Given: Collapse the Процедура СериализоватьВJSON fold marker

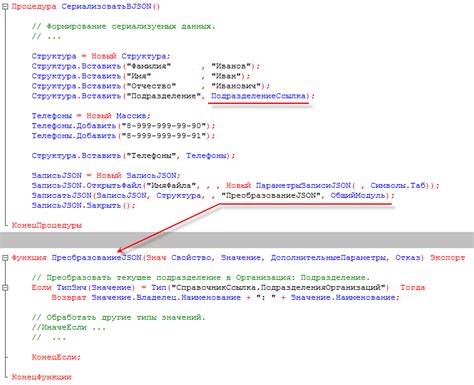Looking at the screenshot, I should 5,6.
